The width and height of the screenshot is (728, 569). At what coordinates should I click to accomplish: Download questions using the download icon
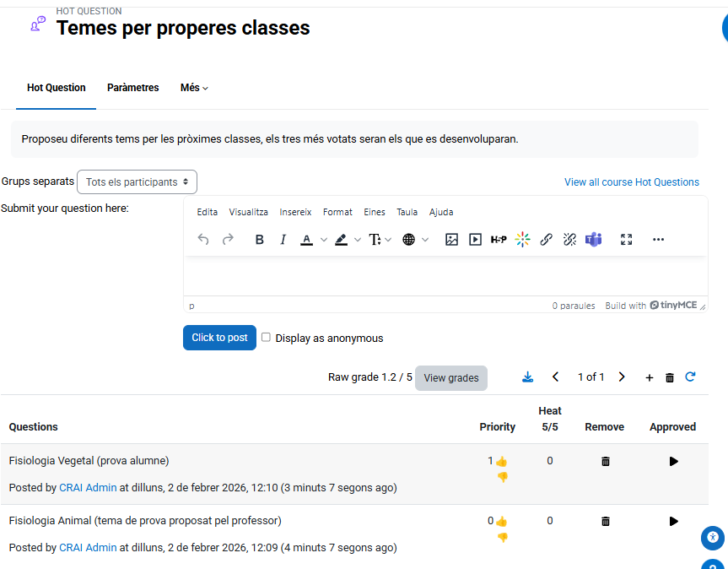527,377
